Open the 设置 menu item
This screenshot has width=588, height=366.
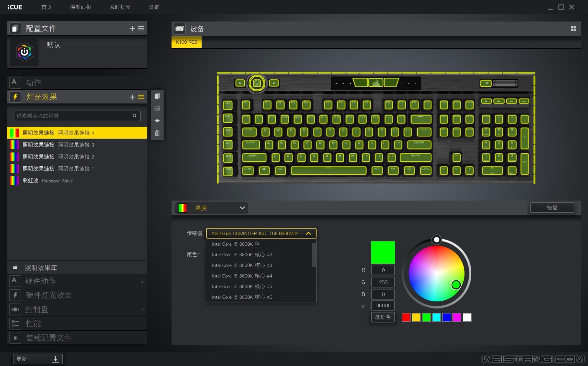click(154, 7)
